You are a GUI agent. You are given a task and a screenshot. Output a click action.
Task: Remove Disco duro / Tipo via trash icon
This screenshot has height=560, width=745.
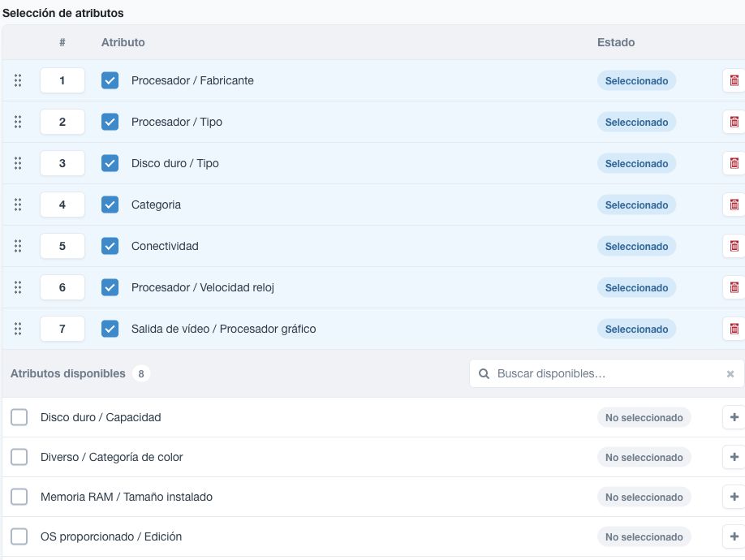click(734, 163)
